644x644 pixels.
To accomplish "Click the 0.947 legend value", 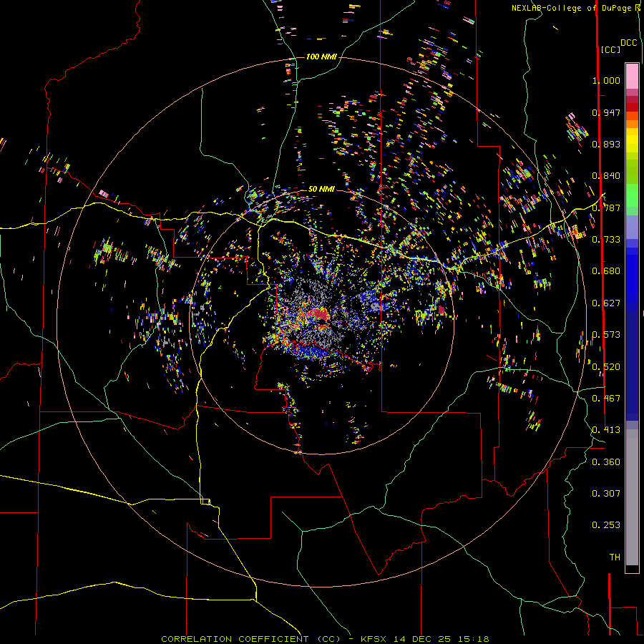I will [x=606, y=112].
